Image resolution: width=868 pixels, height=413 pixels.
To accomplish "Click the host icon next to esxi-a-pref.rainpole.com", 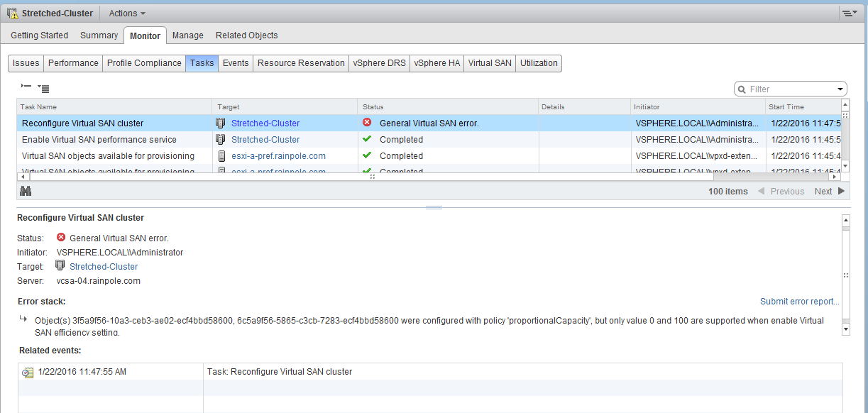I will pos(221,155).
